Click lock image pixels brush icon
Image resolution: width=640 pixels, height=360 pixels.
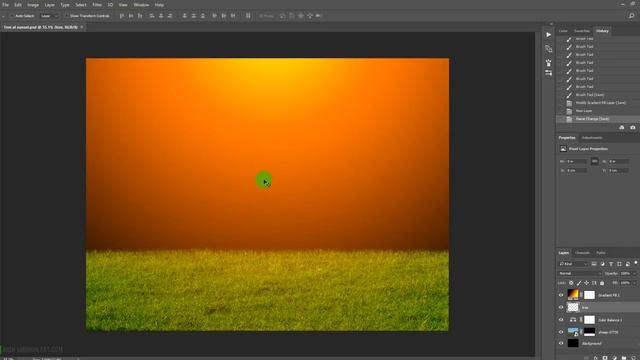coord(579,283)
